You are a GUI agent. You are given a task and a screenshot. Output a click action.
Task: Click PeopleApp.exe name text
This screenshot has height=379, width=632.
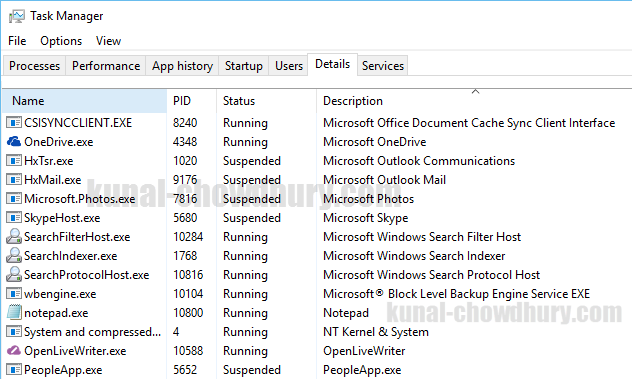[63, 370]
